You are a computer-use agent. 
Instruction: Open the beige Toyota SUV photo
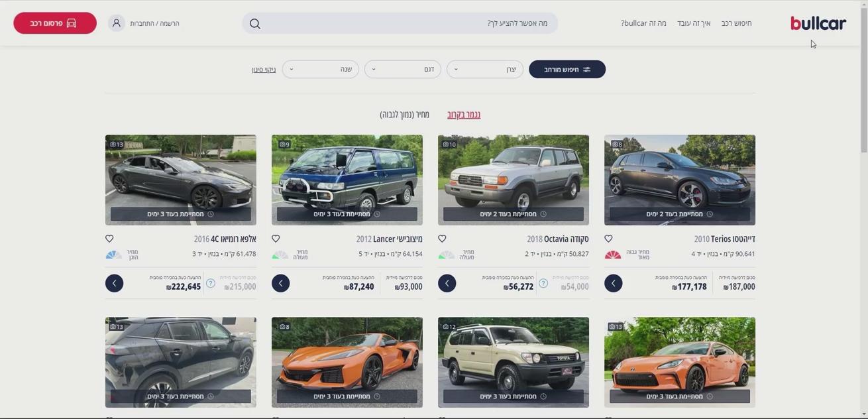pyautogui.click(x=514, y=362)
